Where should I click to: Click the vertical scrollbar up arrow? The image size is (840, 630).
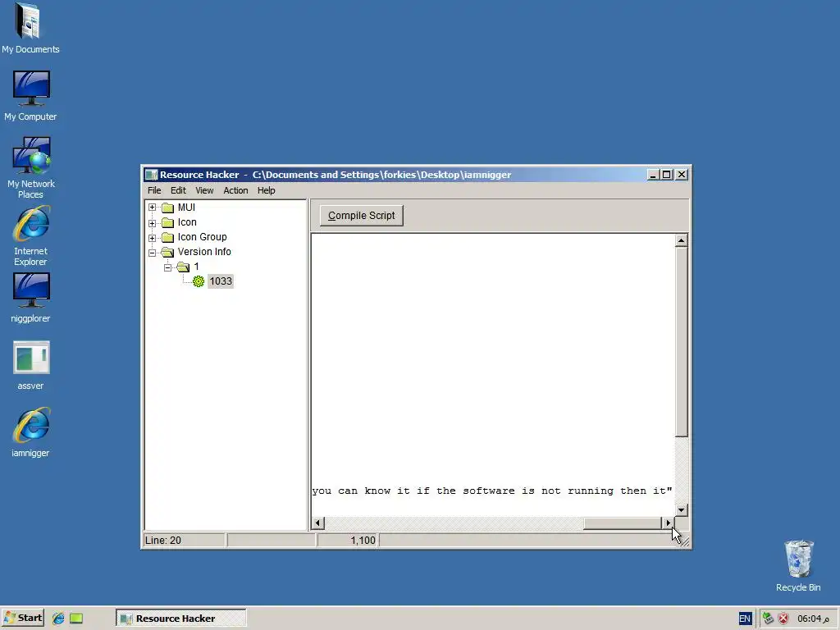pos(681,240)
